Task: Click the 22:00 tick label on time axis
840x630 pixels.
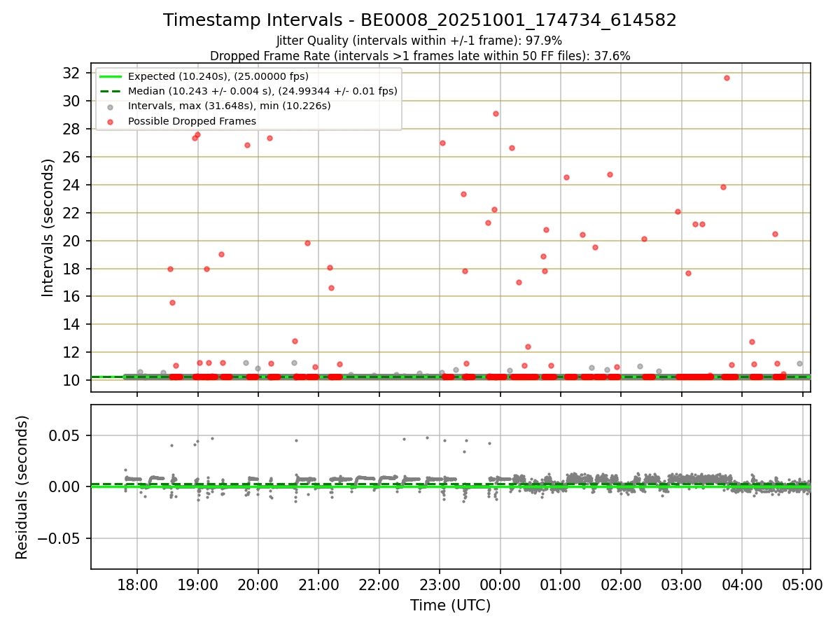Action: 379,584
